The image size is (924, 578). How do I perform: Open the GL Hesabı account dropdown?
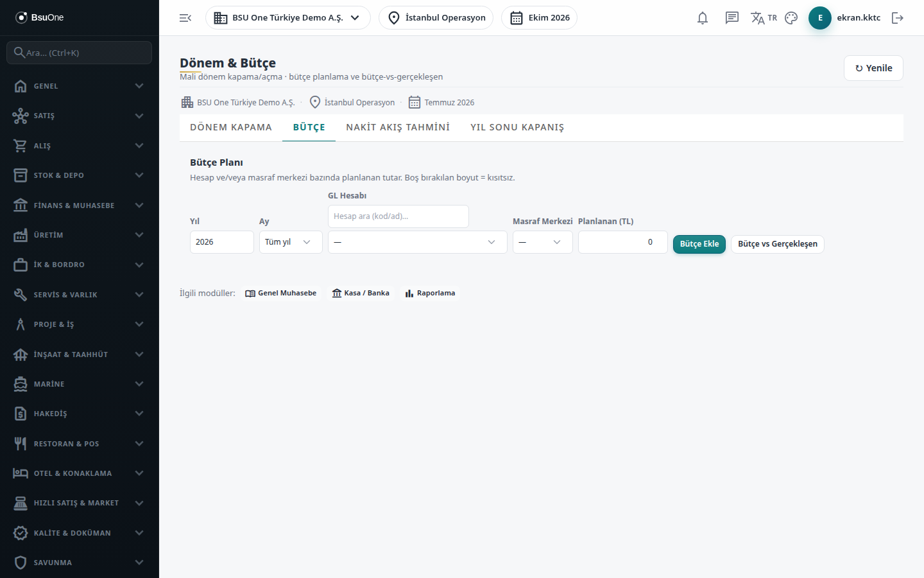(x=418, y=242)
